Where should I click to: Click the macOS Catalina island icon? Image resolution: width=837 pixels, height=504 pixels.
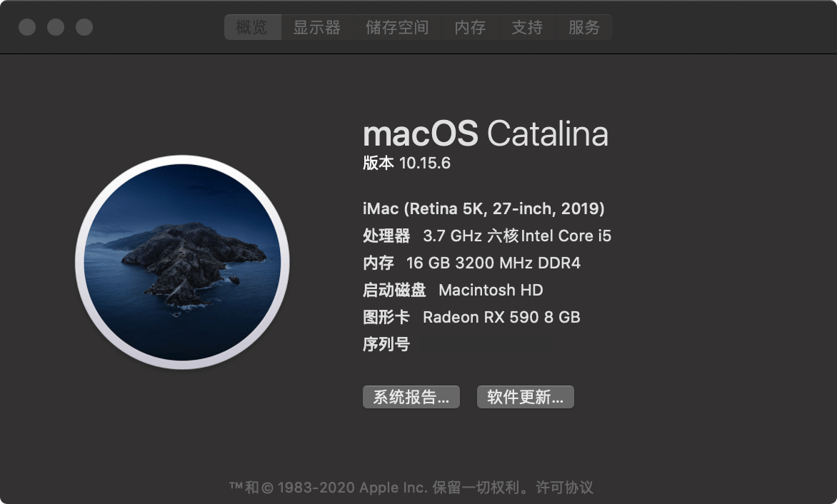tap(183, 262)
